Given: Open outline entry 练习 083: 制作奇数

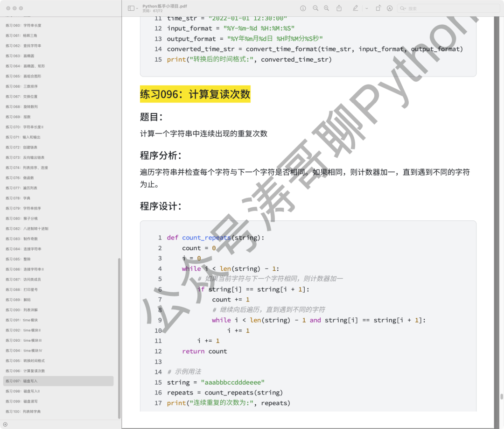Looking at the screenshot, I should click(x=21, y=239).
